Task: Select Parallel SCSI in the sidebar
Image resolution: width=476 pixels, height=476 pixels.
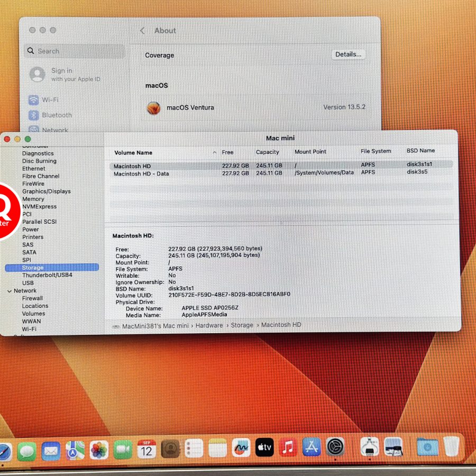Action: point(40,222)
